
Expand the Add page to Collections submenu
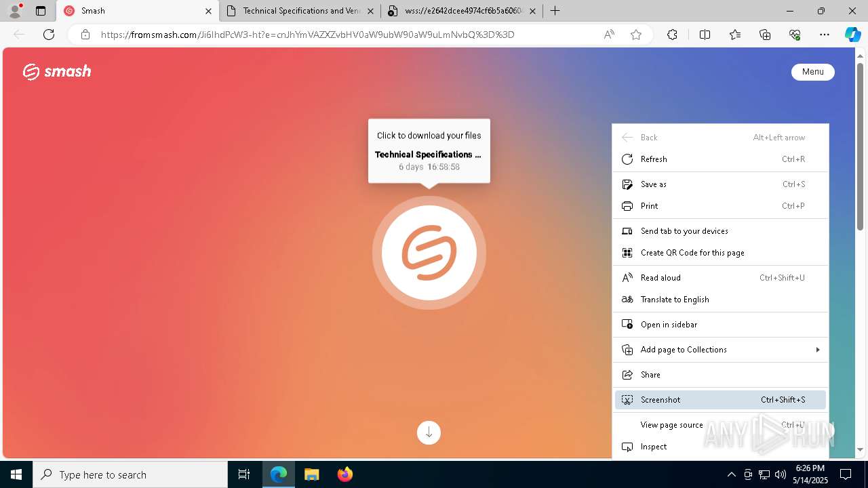point(720,350)
